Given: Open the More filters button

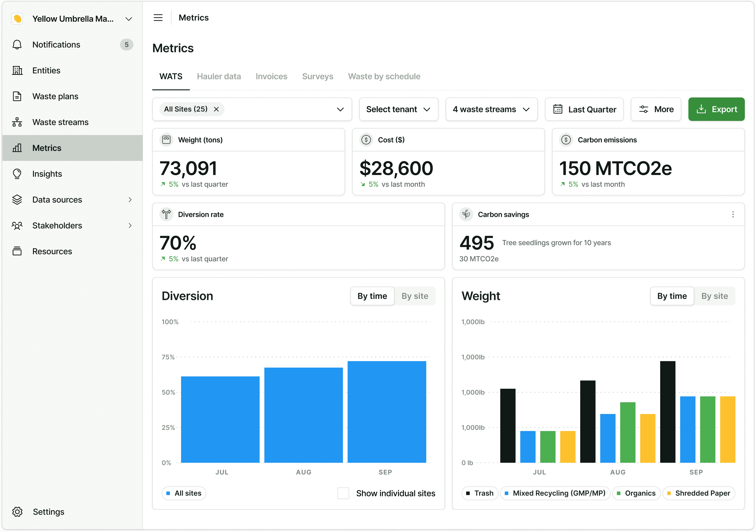Looking at the screenshot, I should click(656, 109).
